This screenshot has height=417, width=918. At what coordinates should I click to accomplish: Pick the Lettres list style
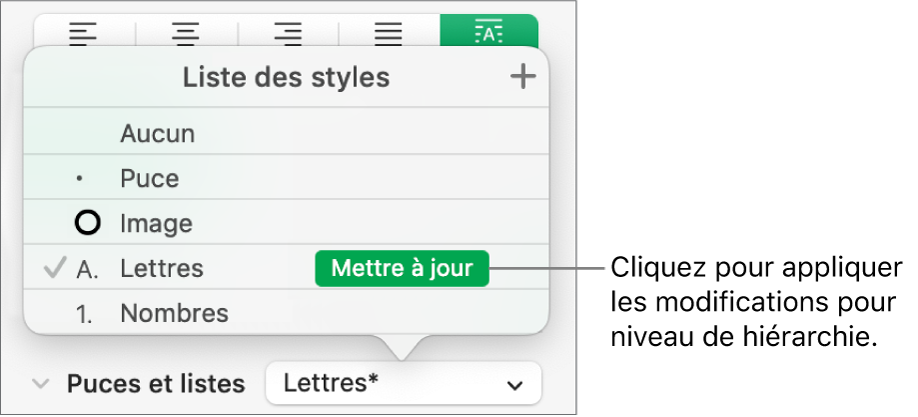162,268
